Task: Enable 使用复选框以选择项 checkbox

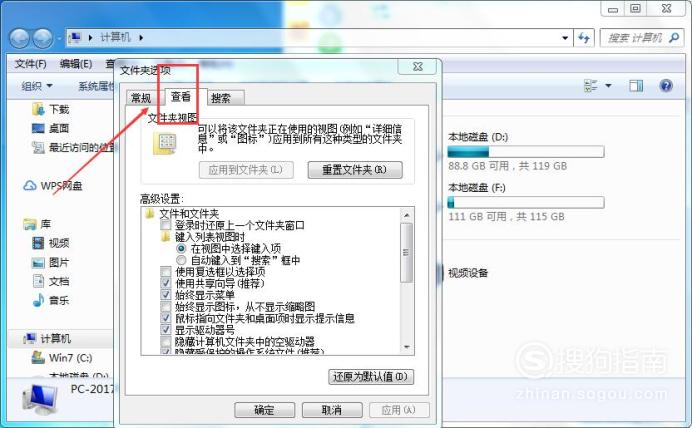Action: pyautogui.click(x=165, y=272)
